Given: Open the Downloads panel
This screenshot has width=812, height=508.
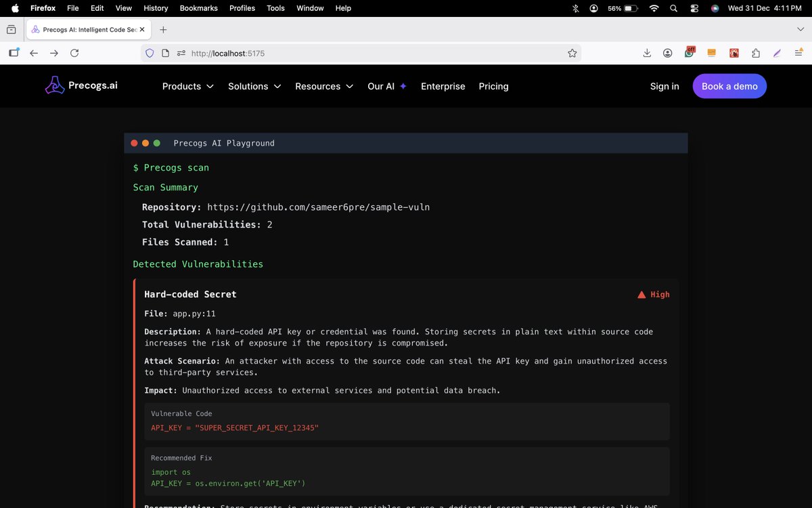Looking at the screenshot, I should (647, 53).
